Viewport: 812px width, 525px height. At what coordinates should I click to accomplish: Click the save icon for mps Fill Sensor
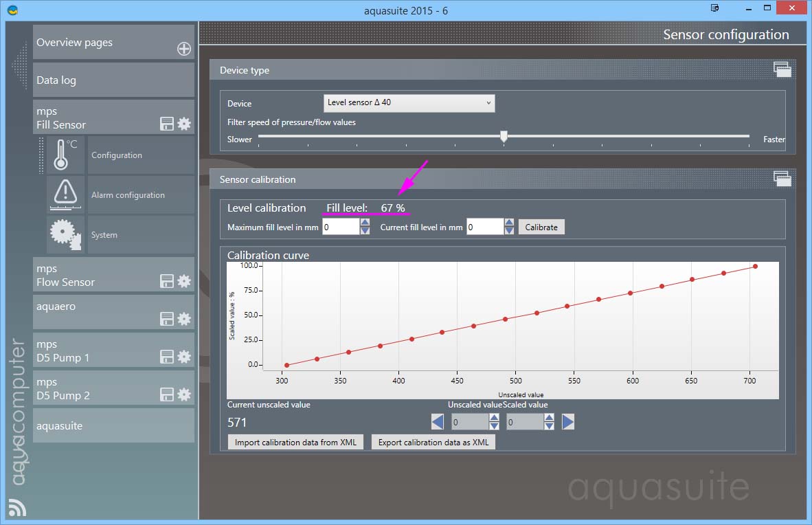[x=167, y=124]
